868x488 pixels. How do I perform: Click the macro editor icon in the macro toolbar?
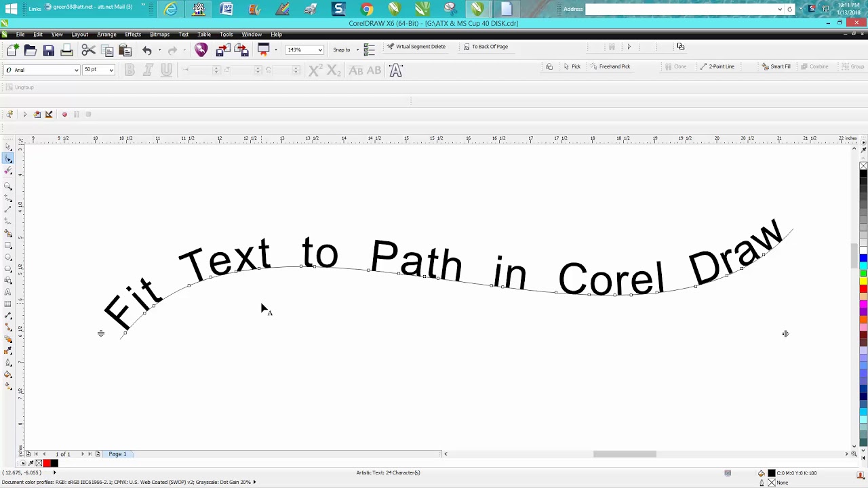click(37, 115)
